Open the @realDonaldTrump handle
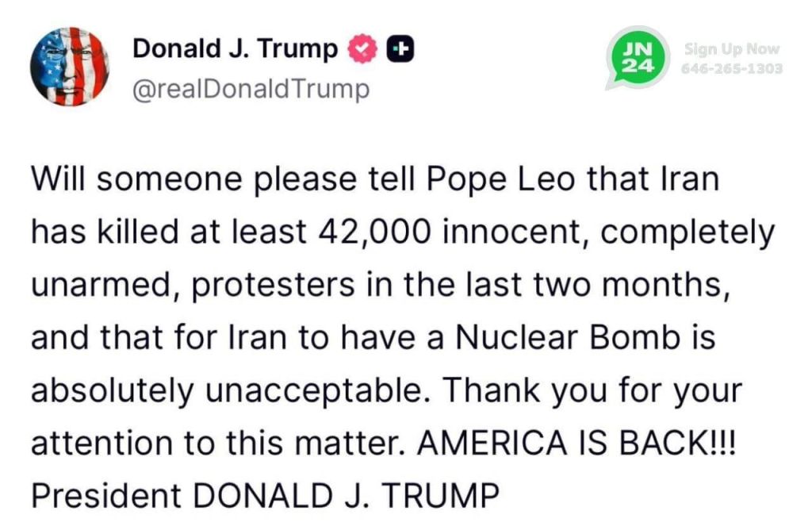The width and height of the screenshot is (812, 526). [x=250, y=89]
